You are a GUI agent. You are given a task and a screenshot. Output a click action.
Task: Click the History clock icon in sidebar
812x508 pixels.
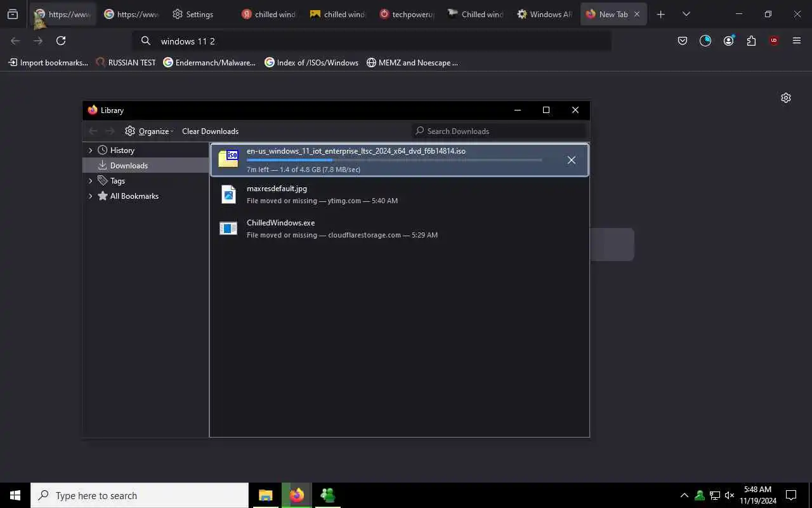point(102,150)
